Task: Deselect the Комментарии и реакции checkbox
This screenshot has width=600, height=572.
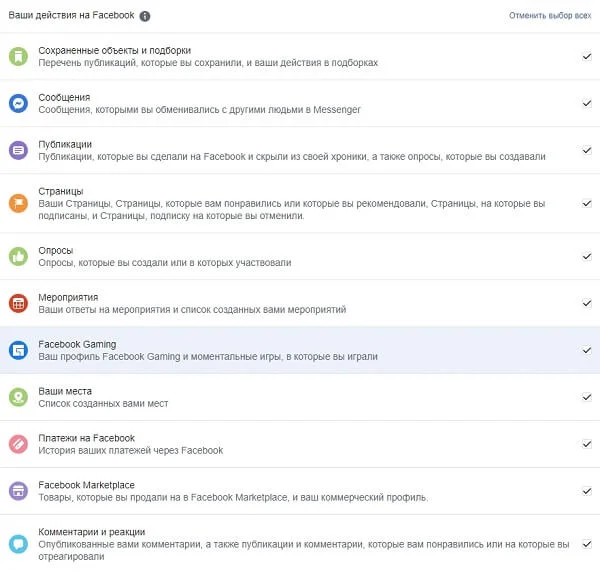Action: tap(587, 544)
